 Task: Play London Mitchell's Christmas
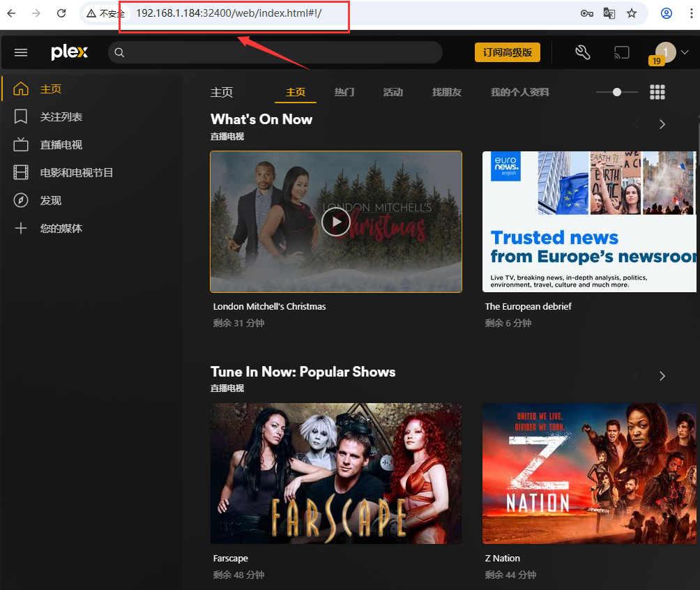pos(336,222)
